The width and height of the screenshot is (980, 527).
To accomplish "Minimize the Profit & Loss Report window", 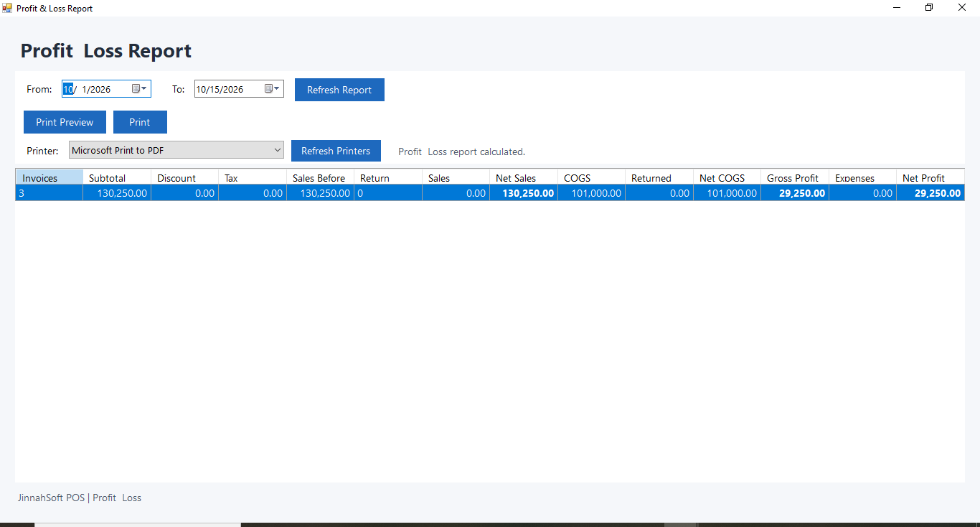I will tap(897, 8).
